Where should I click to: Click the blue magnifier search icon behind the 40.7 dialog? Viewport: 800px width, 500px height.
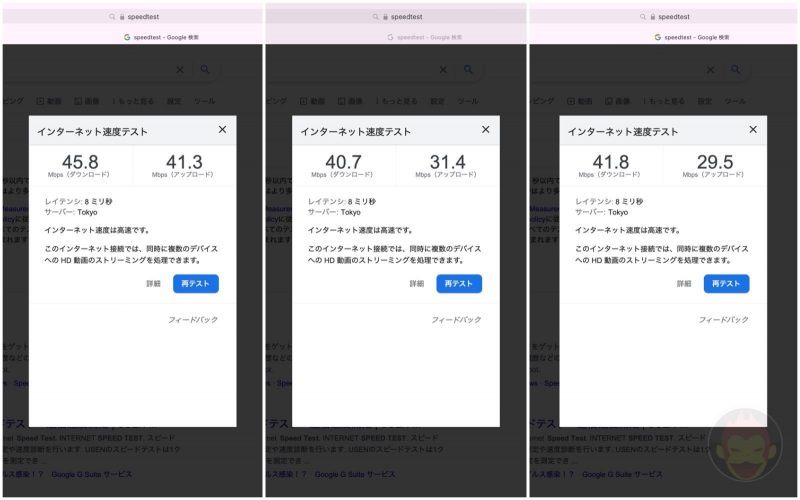468,69
